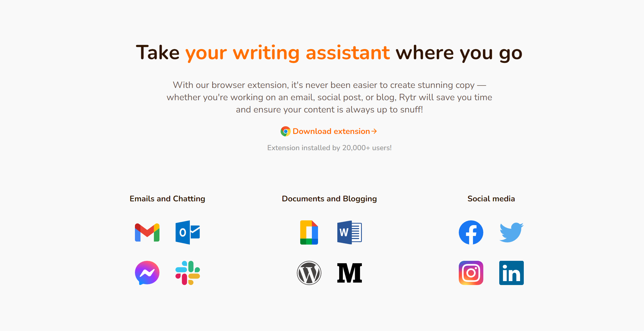Image resolution: width=644 pixels, height=331 pixels.
Task: Click the Facebook Messenger icon
Action: click(148, 272)
